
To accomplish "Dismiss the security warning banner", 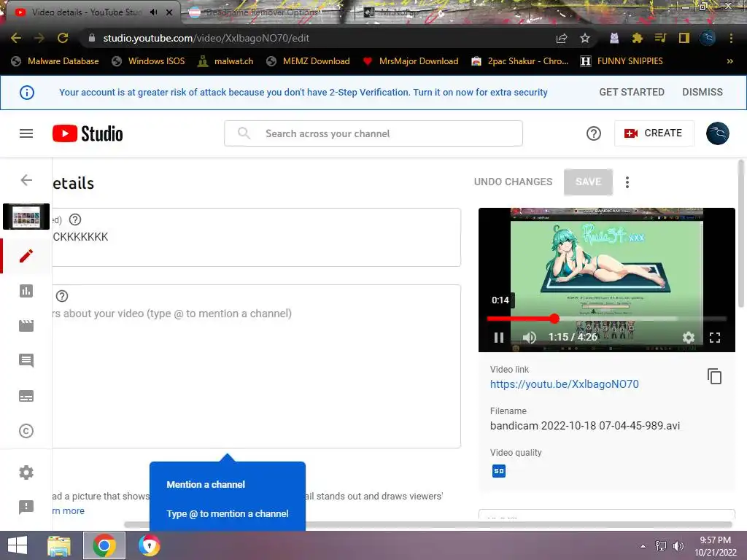I will coord(703,92).
